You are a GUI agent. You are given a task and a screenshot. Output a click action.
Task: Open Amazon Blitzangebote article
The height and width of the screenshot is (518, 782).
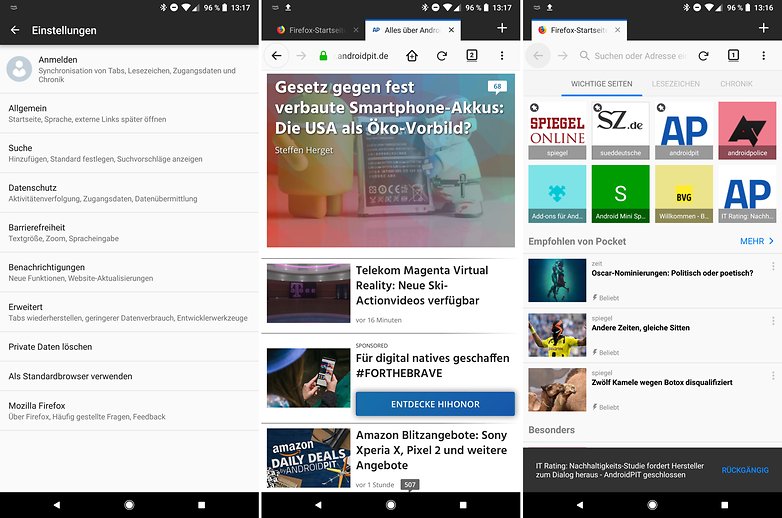(x=431, y=450)
